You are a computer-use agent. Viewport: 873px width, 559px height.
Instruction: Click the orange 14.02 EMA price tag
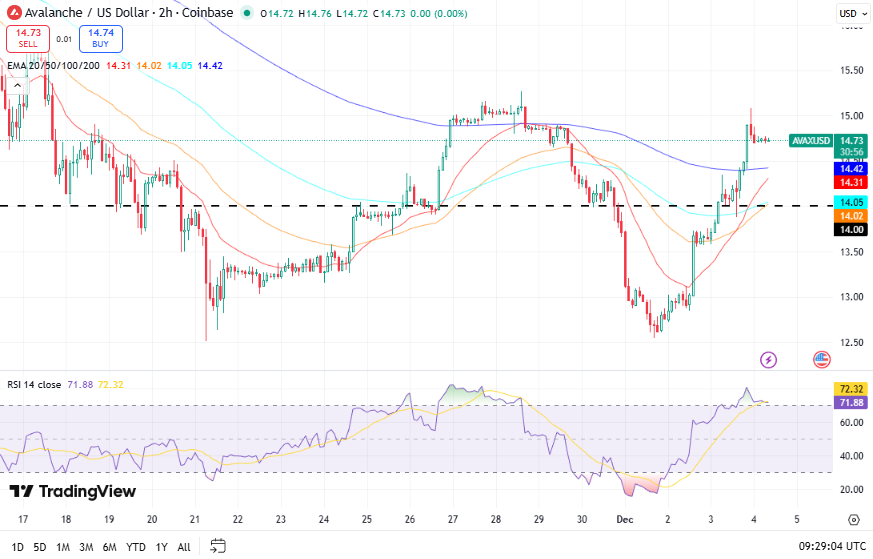(851, 216)
